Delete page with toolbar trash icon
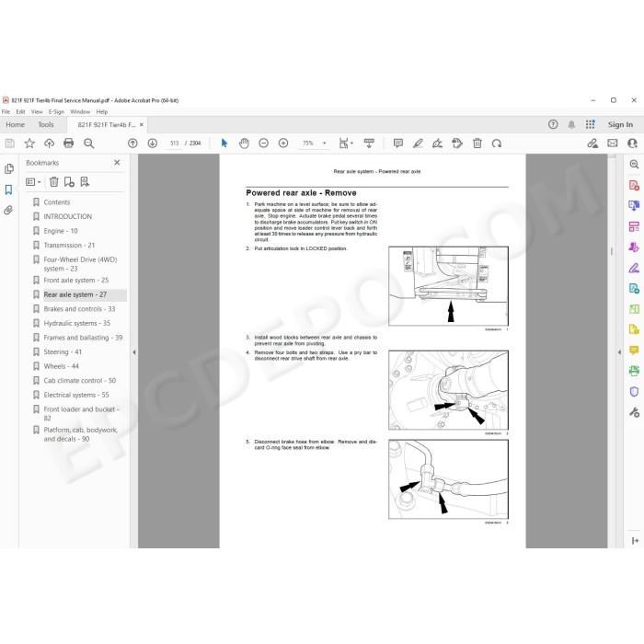The height and width of the screenshot is (644, 644). (477, 144)
